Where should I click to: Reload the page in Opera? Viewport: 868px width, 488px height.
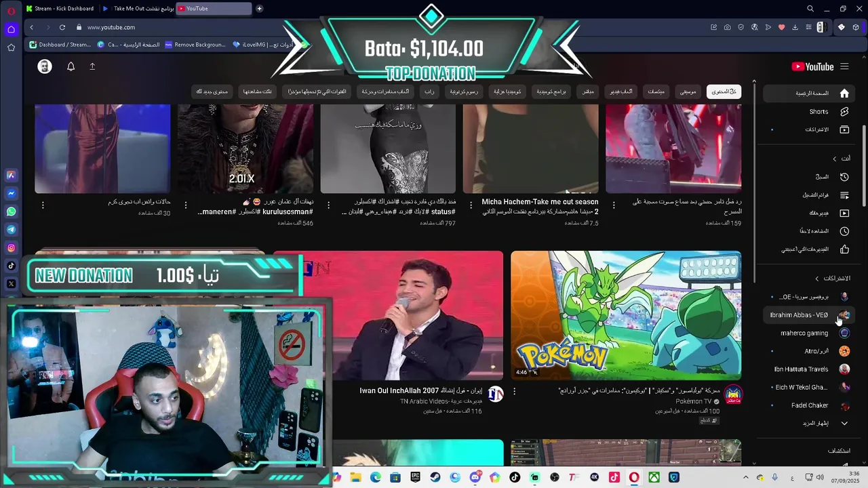click(62, 27)
